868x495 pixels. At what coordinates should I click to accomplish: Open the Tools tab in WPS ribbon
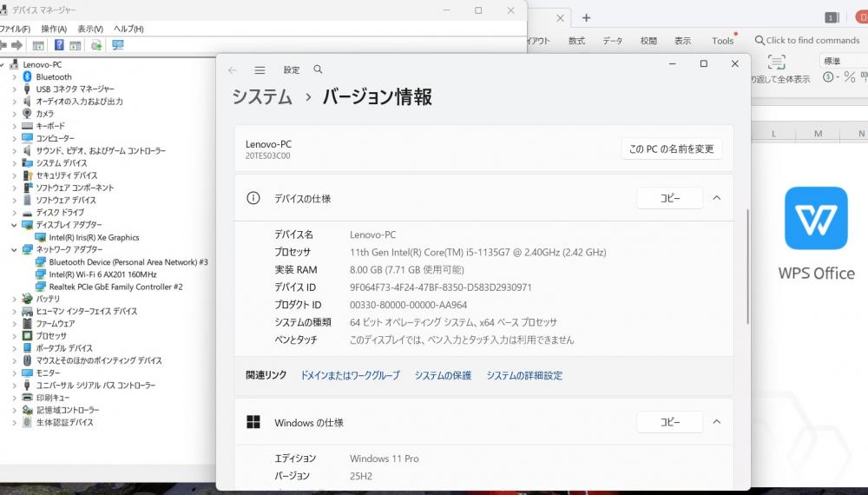click(722, 41)
